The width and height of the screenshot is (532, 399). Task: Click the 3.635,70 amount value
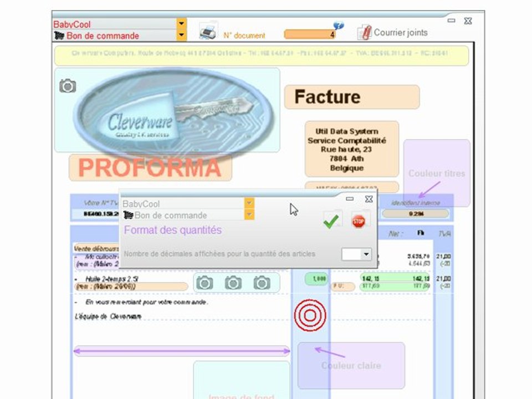[419, 256]
